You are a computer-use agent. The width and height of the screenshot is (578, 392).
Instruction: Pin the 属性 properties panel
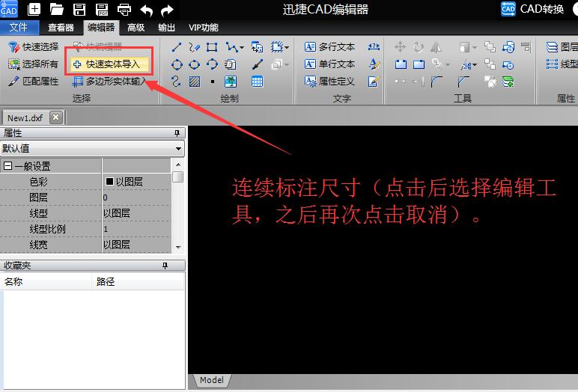(177, 133)
